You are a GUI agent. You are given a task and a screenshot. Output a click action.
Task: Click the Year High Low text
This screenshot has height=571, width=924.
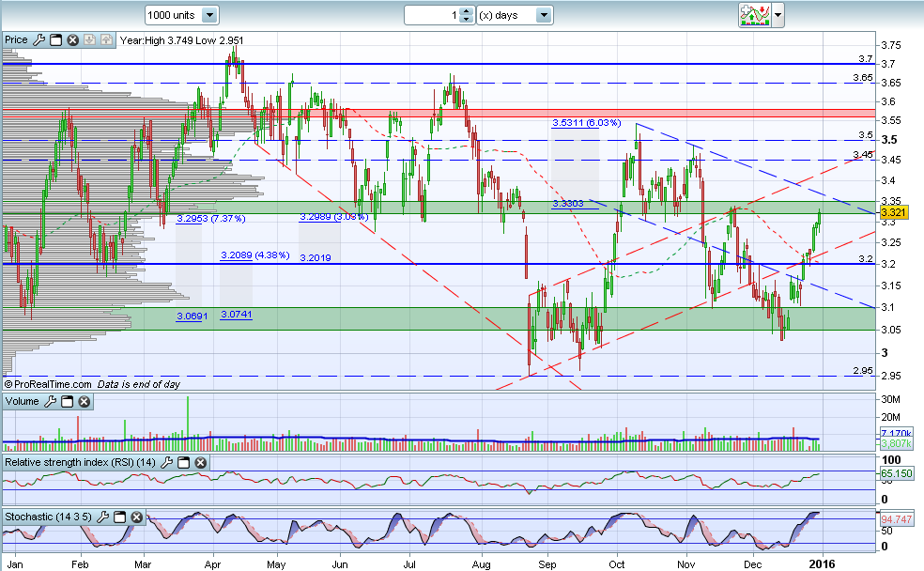[181, 40]
